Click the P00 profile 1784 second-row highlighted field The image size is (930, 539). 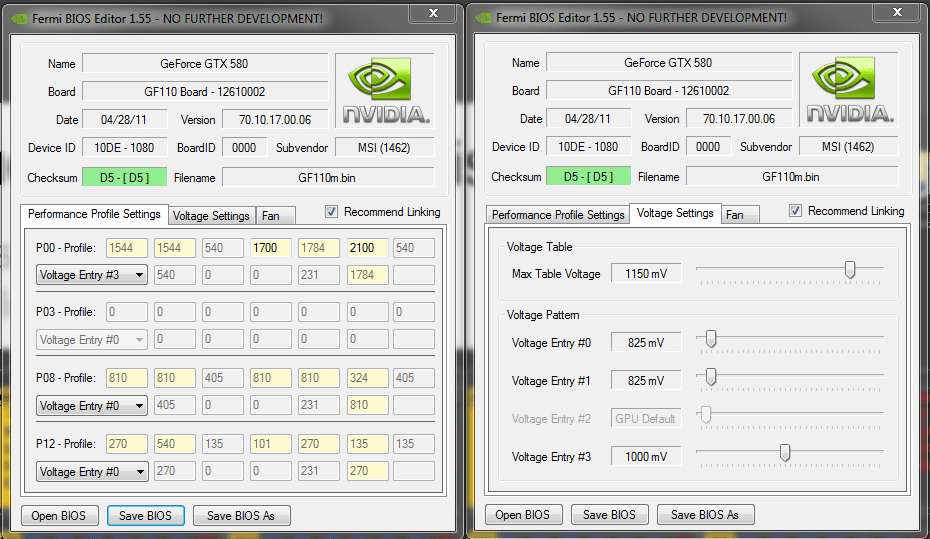[x=367, y=275]
